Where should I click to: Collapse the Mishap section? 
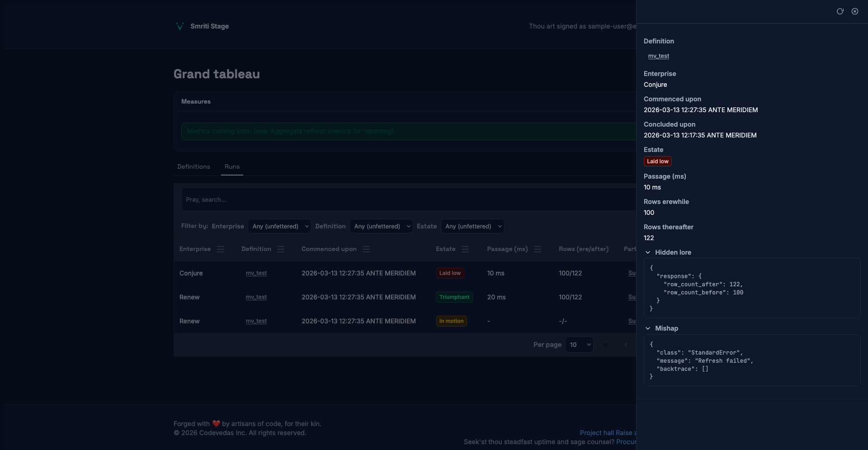point(648,328)
